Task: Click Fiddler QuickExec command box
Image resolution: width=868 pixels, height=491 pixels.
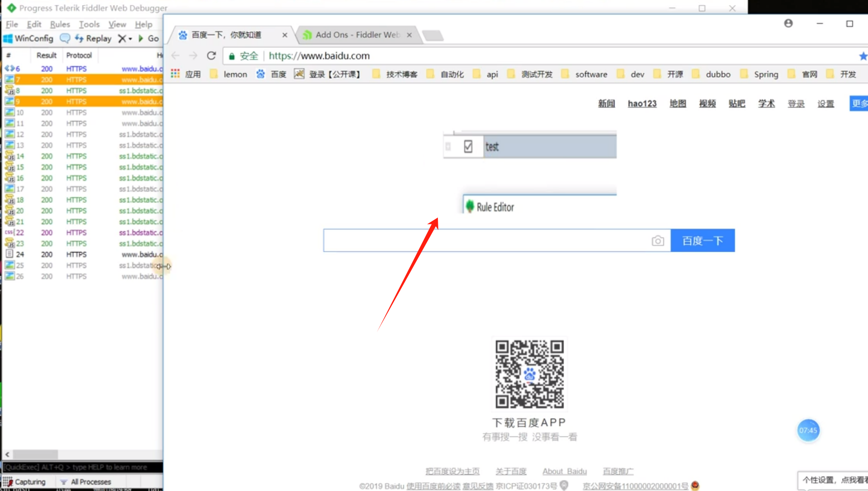Action: point(83,467)
